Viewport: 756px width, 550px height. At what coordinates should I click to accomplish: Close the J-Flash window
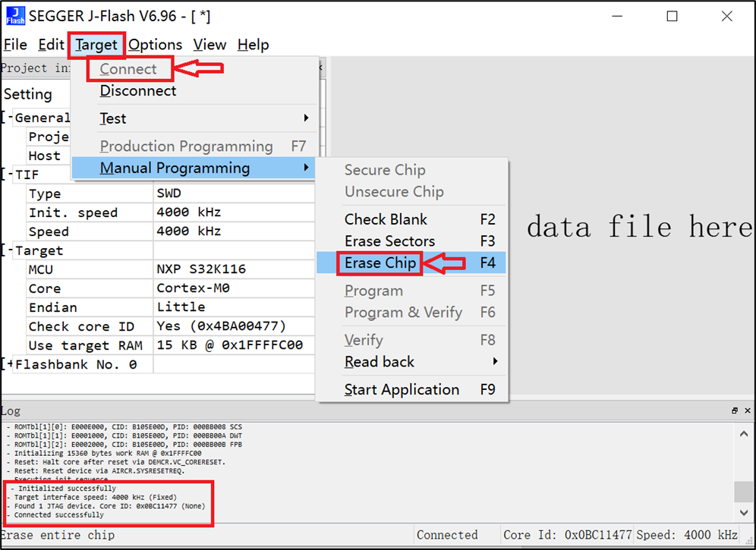727,16
